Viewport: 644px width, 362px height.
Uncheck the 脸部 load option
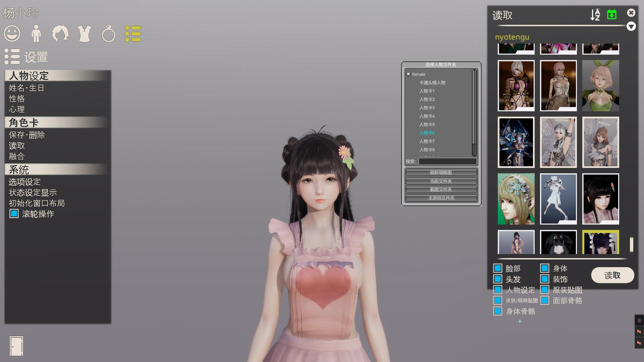498,268
